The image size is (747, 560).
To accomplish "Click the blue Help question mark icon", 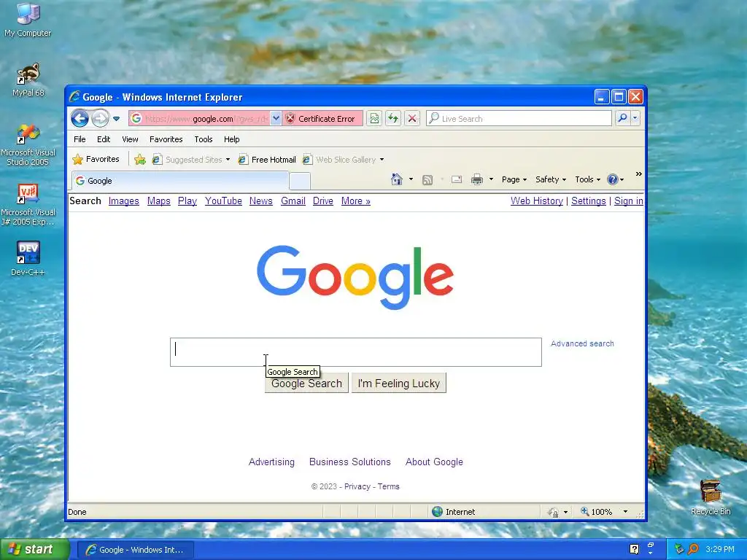I will (613, 179).
